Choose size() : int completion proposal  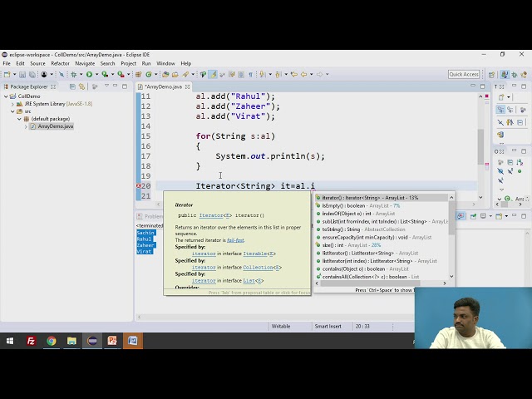pos(382,245)
